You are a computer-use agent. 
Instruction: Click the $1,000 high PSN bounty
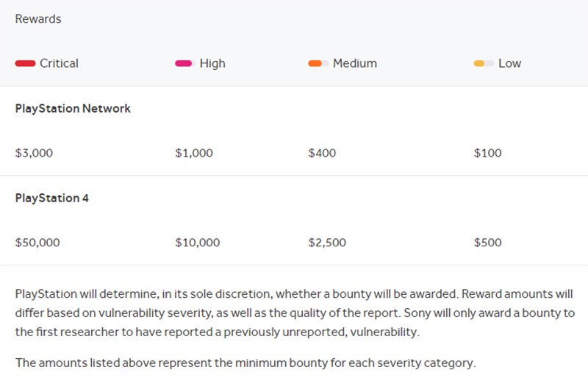(x=194, y=153)
